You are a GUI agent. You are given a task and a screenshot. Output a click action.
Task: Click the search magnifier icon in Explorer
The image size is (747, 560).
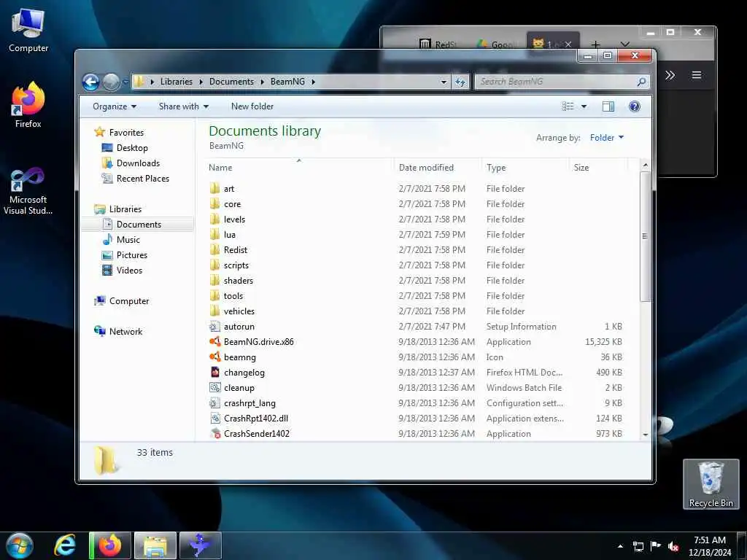click(641, 82)
